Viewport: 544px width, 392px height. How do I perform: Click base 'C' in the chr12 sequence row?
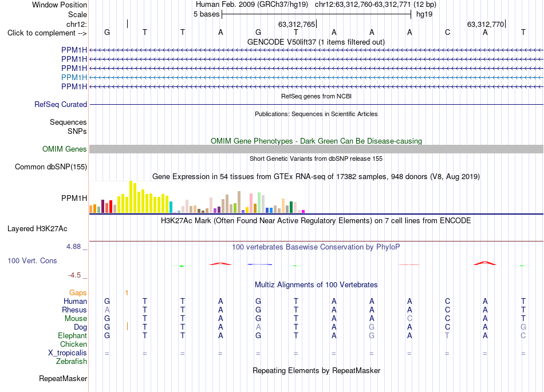[448, 33]
